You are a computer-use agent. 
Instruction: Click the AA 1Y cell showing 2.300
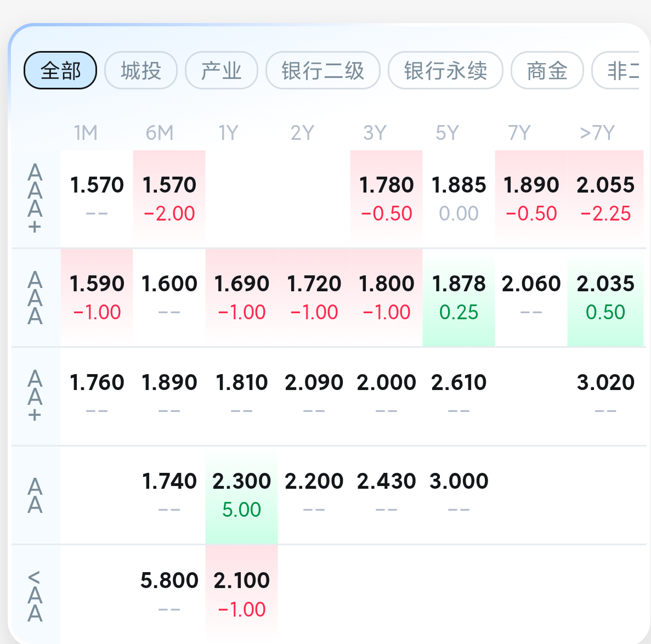coord(241,495)
